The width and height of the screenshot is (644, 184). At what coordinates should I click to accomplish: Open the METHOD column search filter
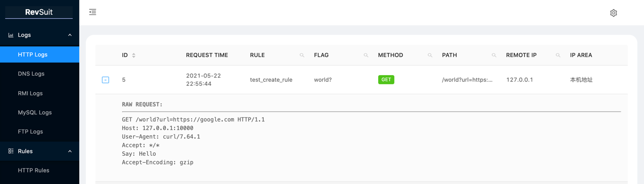tap(430, 55)
